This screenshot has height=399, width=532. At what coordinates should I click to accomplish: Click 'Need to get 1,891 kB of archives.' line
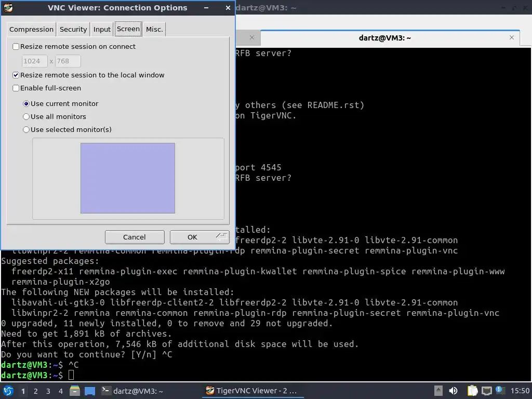click(x=87, y=334)
